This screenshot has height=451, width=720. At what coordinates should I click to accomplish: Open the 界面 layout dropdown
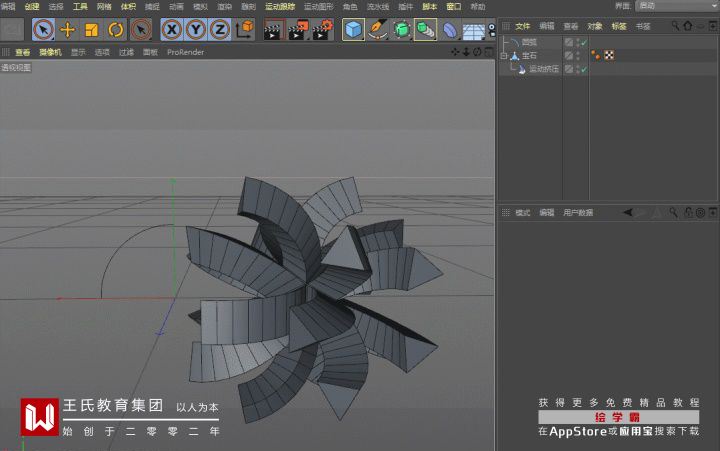point(675,6)
